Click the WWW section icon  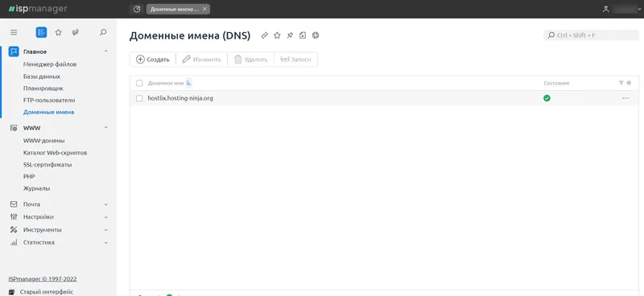tap(14, 128)
